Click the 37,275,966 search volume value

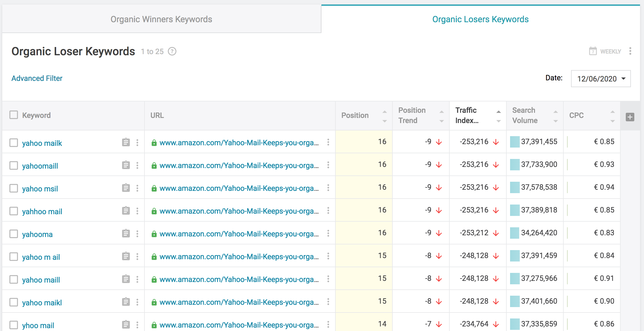pos(539,278)
